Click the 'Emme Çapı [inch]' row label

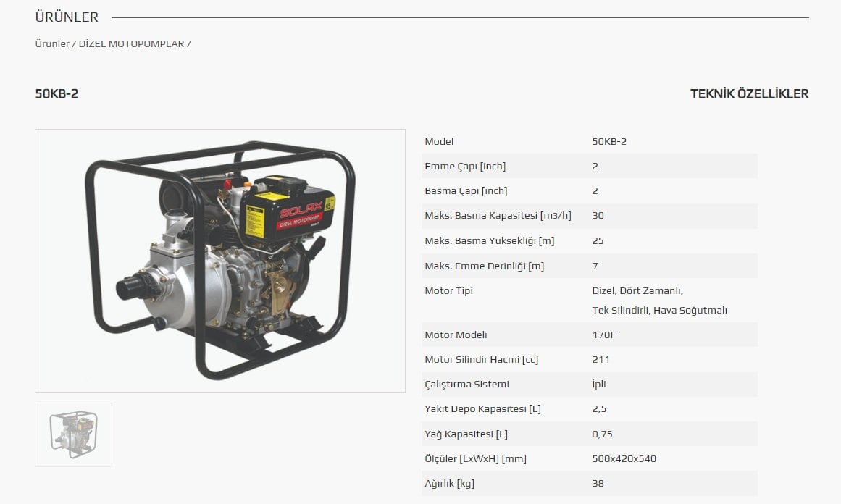pos(465,166)
